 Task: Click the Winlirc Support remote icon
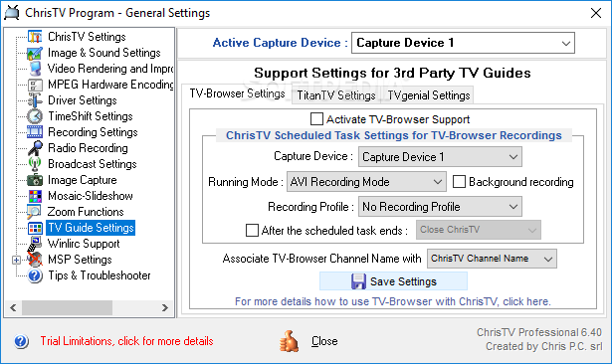tap(35, 244)
